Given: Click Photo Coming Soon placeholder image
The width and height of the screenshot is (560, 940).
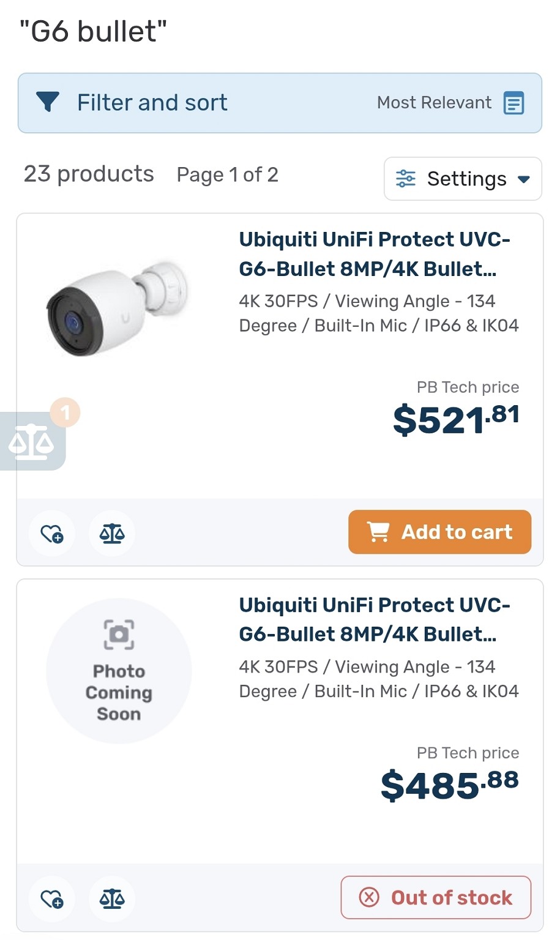Looking at the screenshot, I should click(x=119, y=671).
